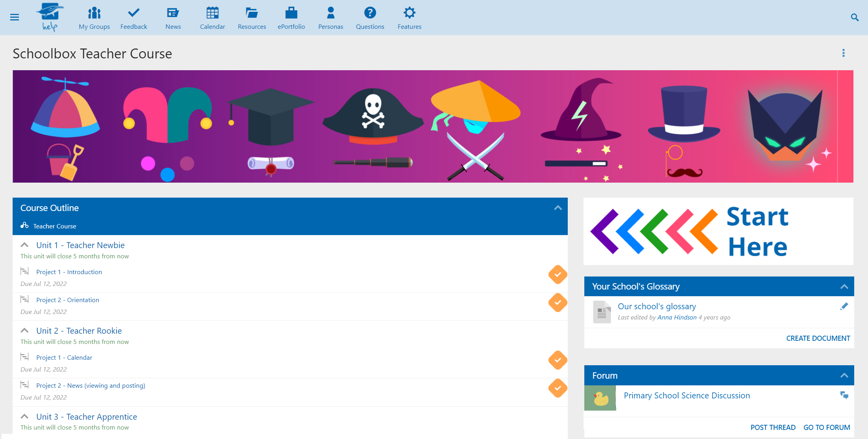
Task: Open the ePortfolio
Action: (x=292, y=17)
